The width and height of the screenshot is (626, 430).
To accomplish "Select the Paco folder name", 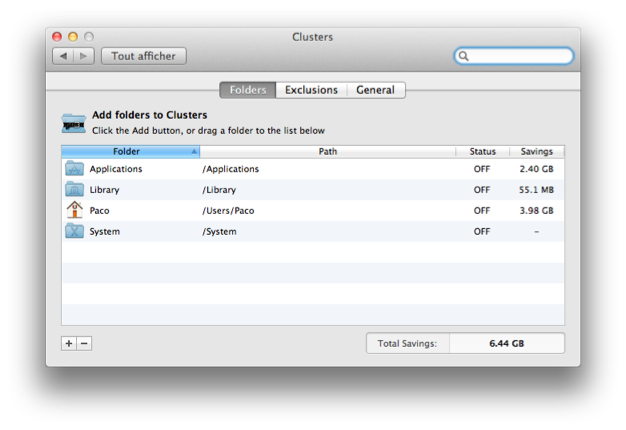I will [x=99, y=210].
